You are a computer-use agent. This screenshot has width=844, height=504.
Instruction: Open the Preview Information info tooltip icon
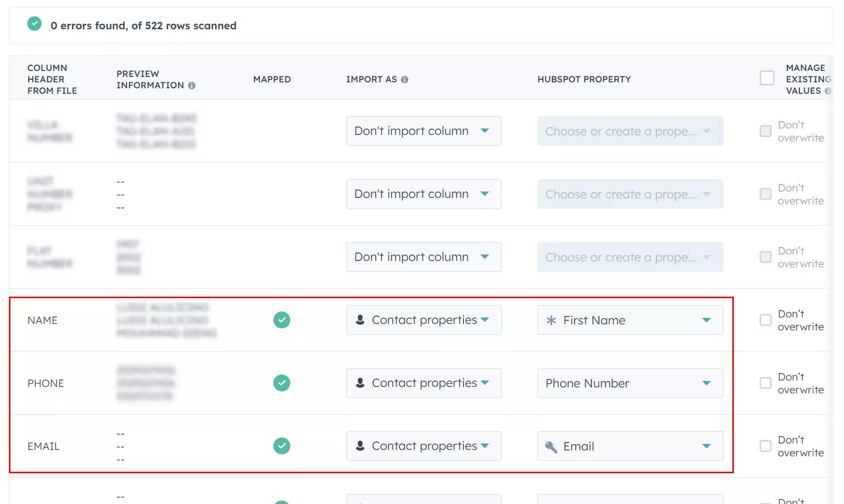coord(192,85)
